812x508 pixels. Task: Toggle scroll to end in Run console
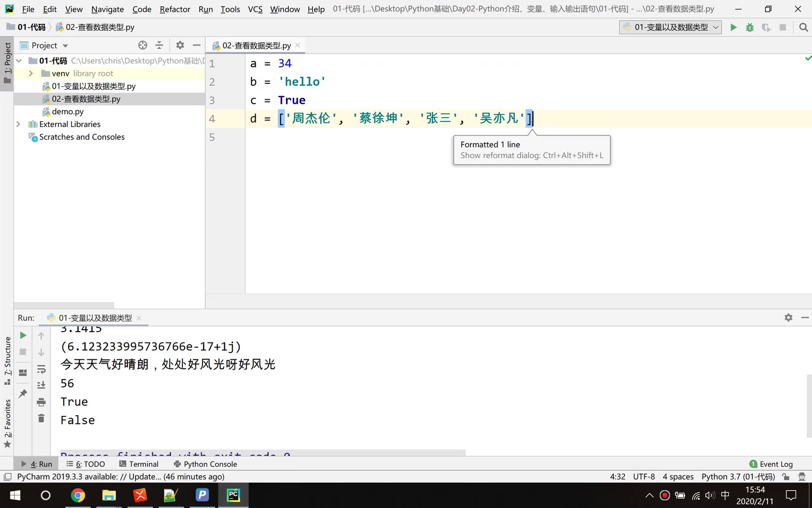[41, 385]
